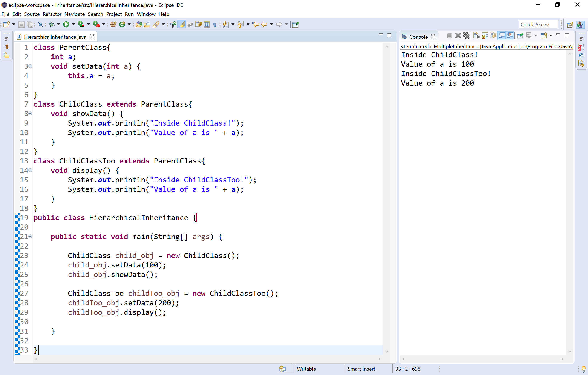Click the New Java Project icon
The height and width of the screenshot is (375, 588).
(x=113, y=25)
